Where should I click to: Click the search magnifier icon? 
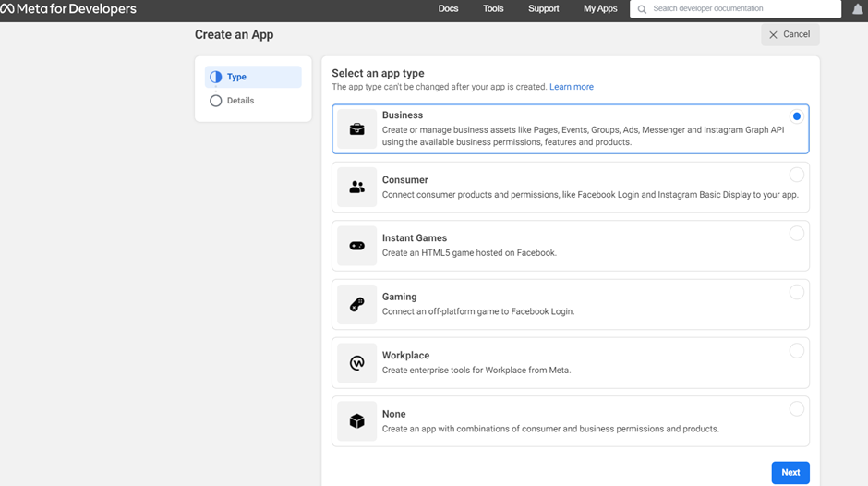coord(642,9)
